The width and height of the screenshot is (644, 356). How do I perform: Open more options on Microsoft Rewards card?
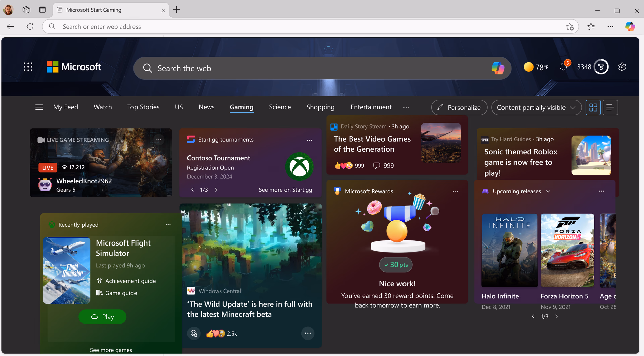coord(455,192)
